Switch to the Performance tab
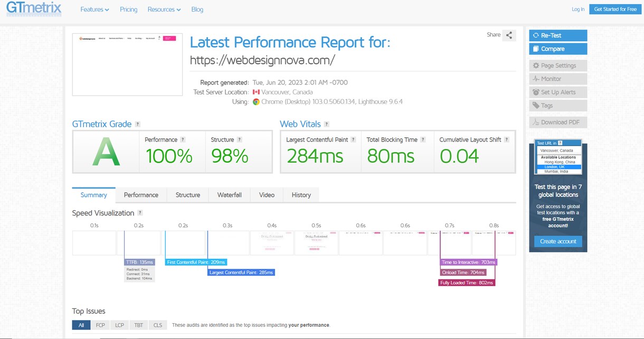The image size is (644, 339). point(141,195)
